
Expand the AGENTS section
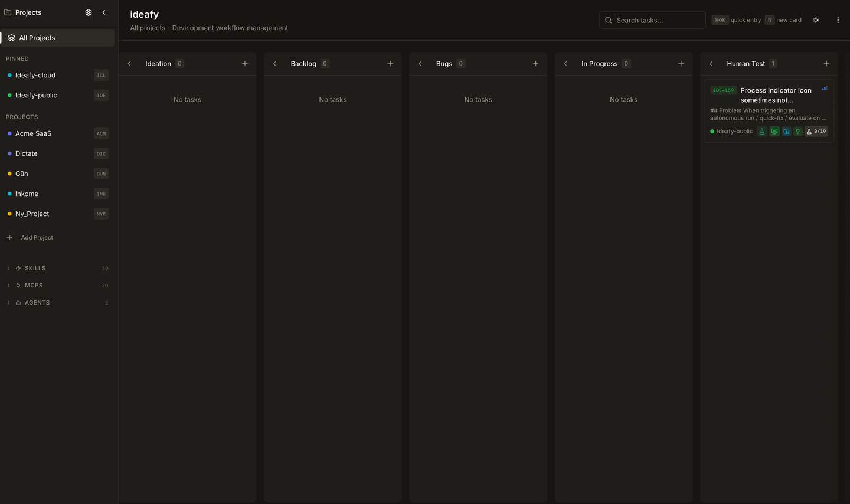click(8, 303)
